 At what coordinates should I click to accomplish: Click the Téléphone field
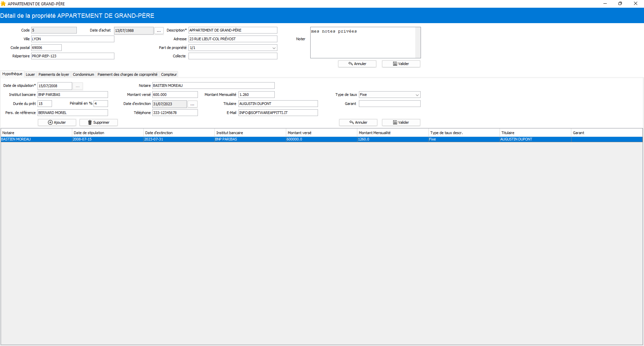point(175,113)
